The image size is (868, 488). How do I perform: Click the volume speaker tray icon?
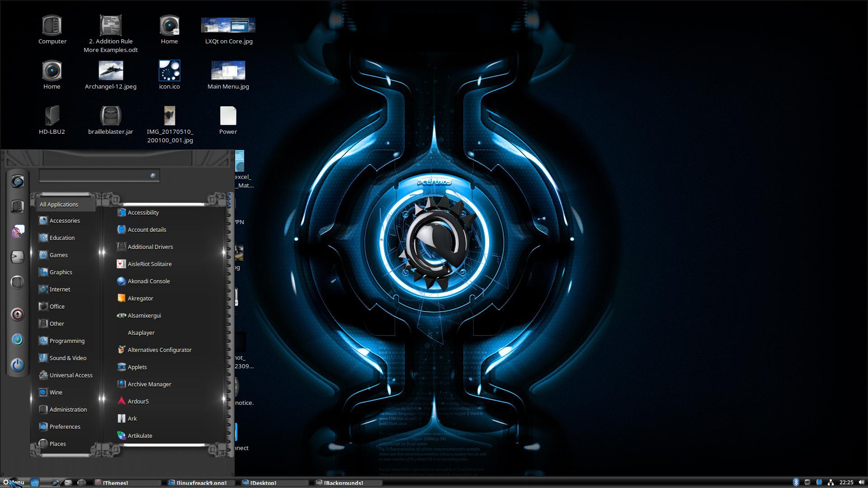coord(861,482)
